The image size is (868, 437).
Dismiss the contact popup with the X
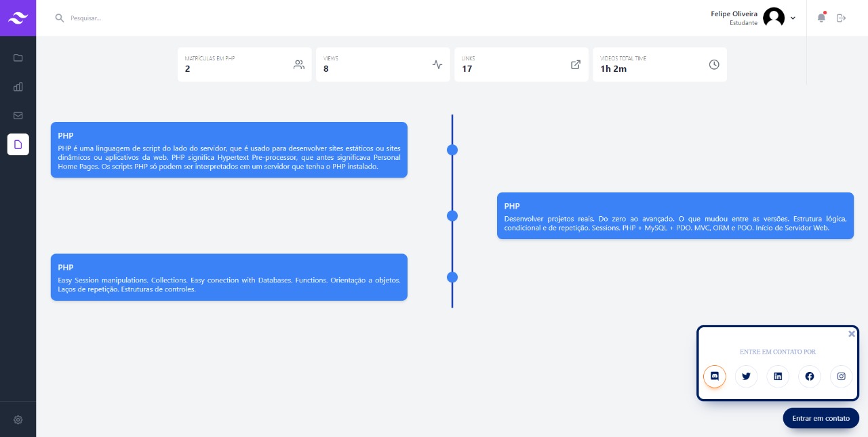pos(852,333)
